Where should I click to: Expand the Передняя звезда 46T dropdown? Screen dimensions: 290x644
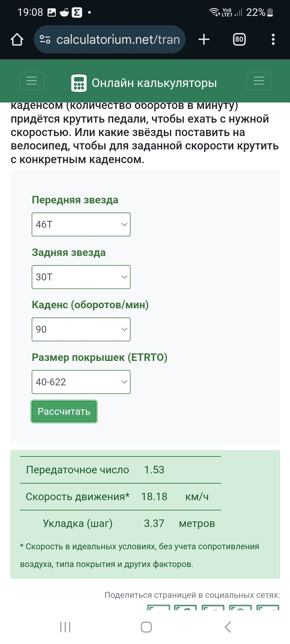coord(81,224)
